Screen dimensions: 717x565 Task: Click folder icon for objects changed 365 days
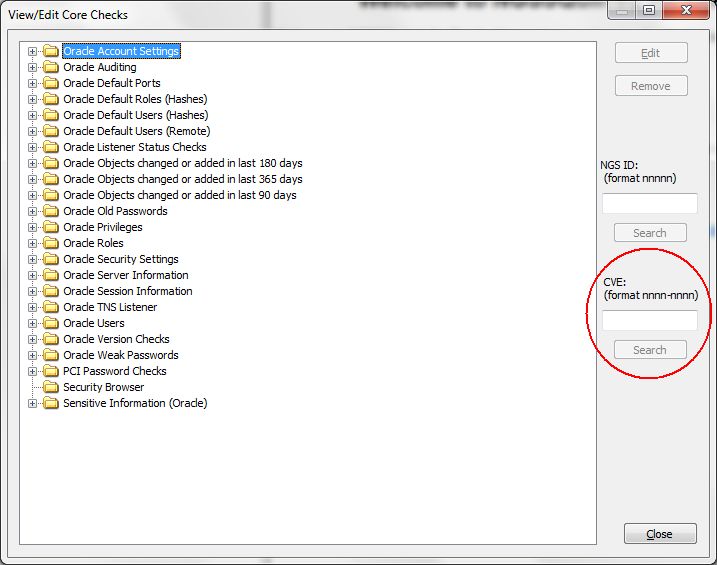(51, 179)
